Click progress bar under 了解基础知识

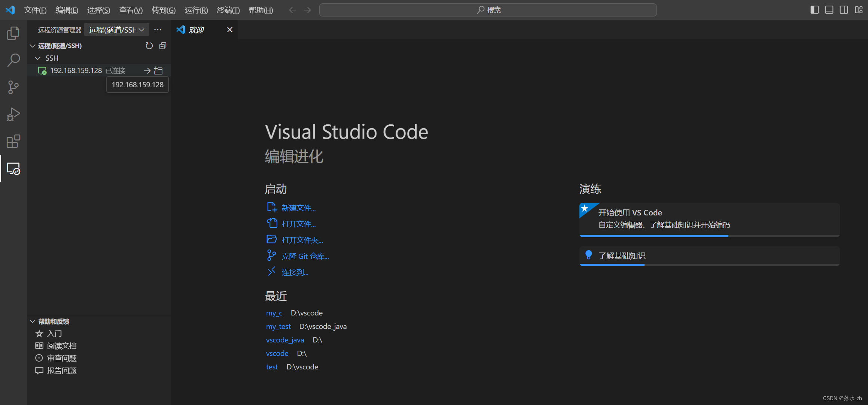pos(709,265)
